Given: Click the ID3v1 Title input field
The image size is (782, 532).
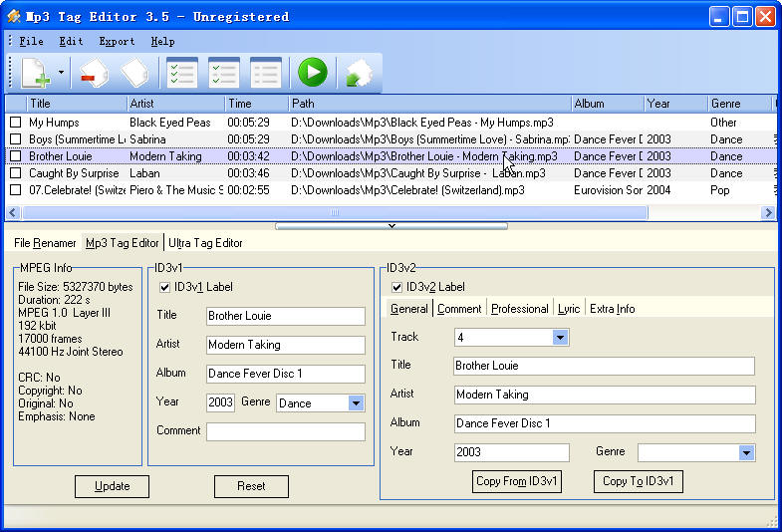Looking at the screenshot, I should (286, 316).
